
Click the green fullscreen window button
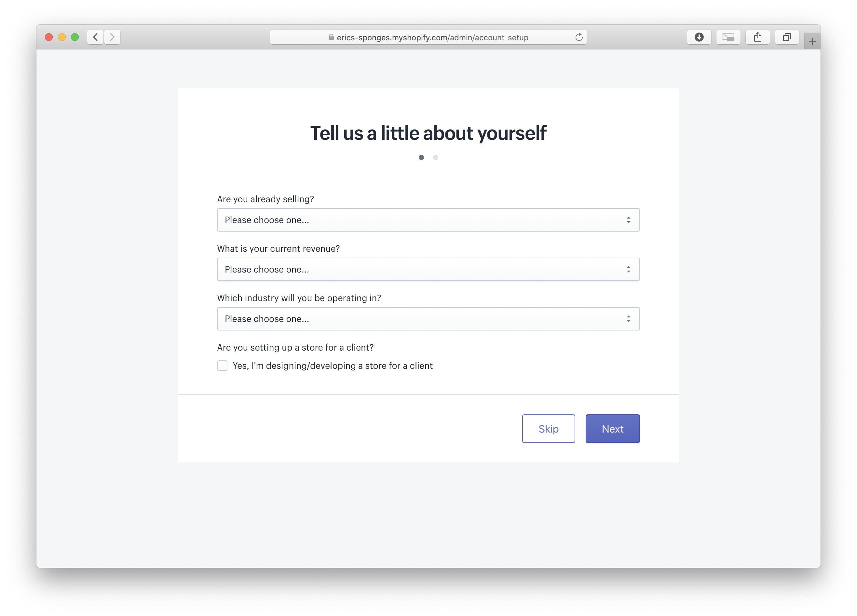[x=75, y=37]
